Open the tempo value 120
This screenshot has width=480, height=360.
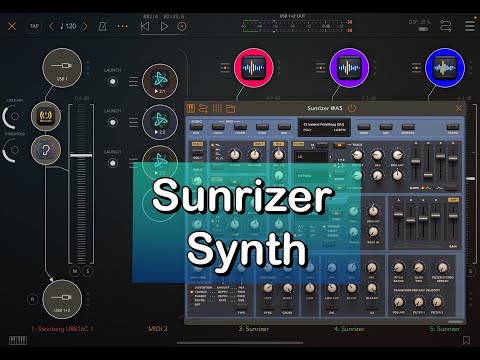pos(68,26)
